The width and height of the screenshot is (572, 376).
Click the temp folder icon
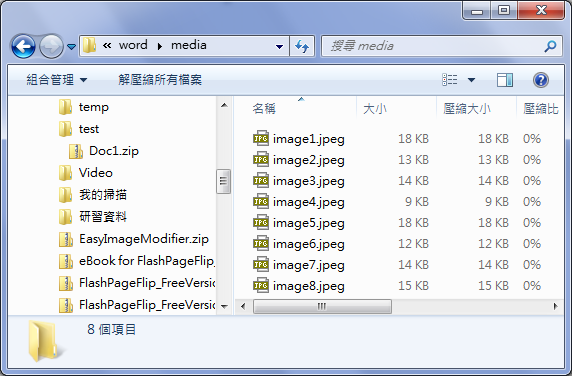pos(65,107)
